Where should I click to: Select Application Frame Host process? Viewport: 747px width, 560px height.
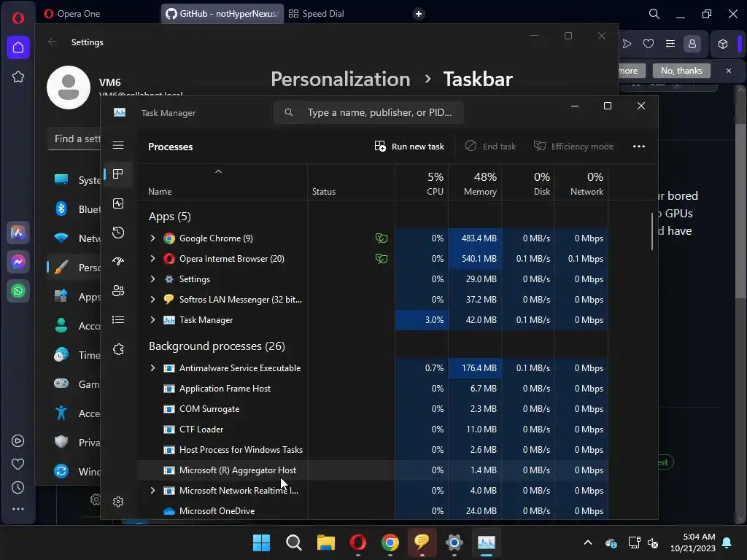point(373,389)
